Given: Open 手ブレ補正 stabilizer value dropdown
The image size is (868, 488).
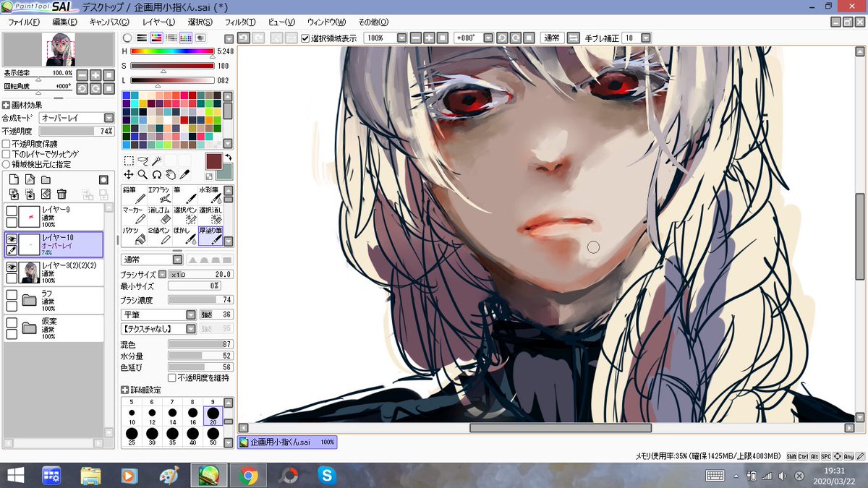Looking at the screenshot, I should point(637,38).
